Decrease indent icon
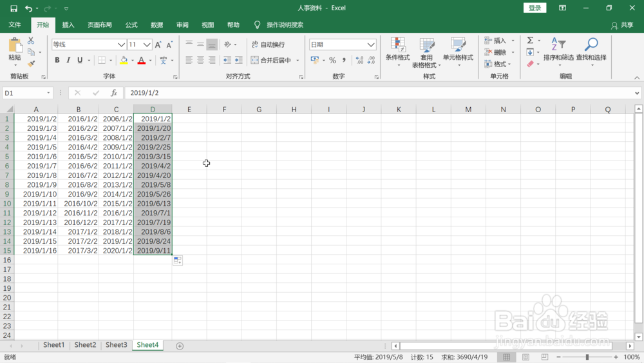Viewport: 644px width, 363px height. pyautogui.click(x=227, y=61)
